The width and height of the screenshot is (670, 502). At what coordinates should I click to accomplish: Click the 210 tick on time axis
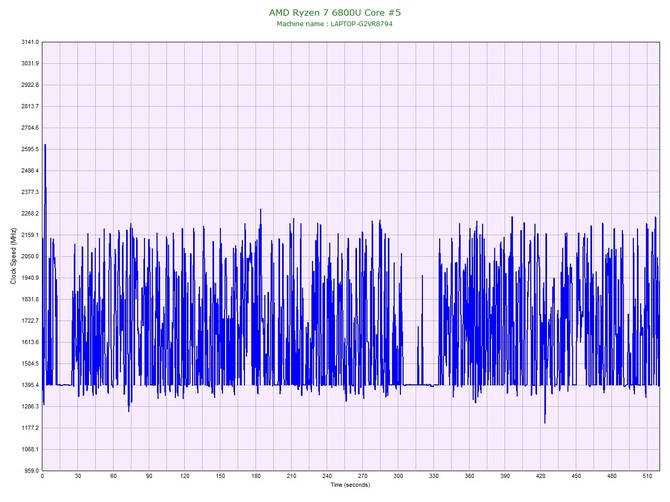(291, 476)
